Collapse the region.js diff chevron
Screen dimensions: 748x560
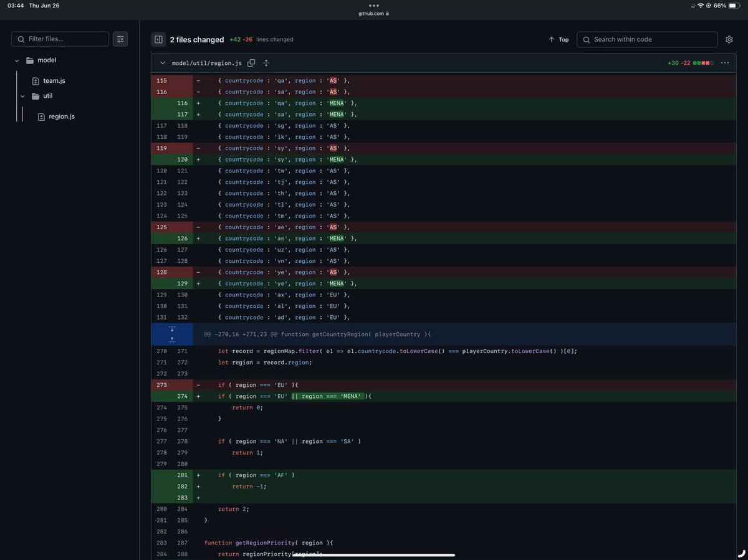click(163, 63)
